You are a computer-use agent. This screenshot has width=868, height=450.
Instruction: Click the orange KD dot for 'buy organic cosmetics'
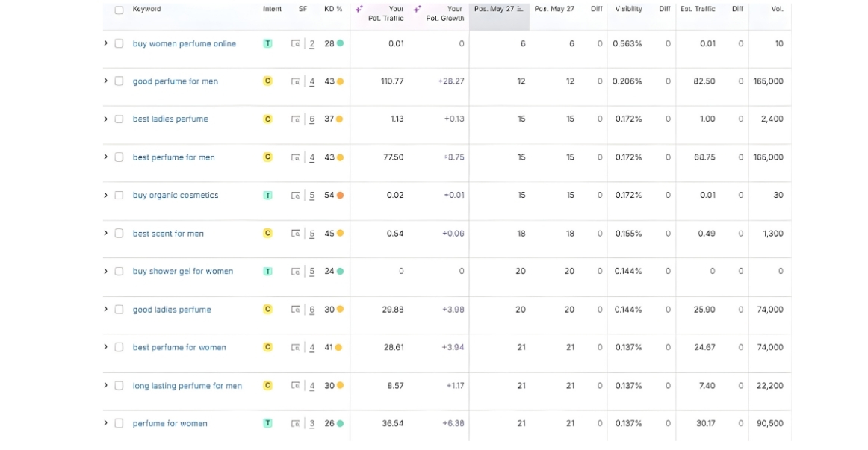[x=340, y=196]
